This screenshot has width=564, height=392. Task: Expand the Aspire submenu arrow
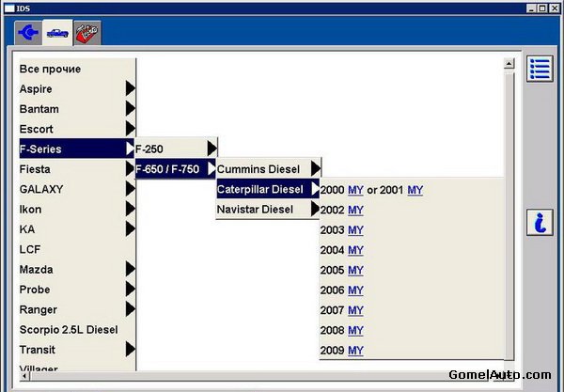click(131, 88)
